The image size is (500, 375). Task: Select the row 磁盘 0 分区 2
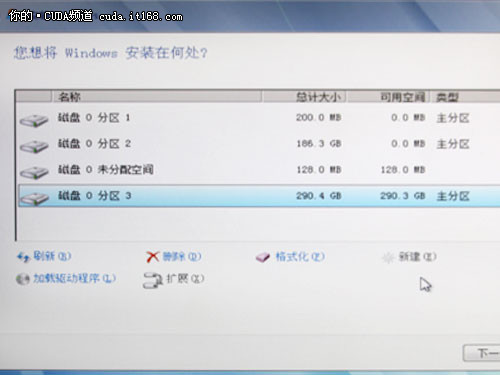[259, 144]
